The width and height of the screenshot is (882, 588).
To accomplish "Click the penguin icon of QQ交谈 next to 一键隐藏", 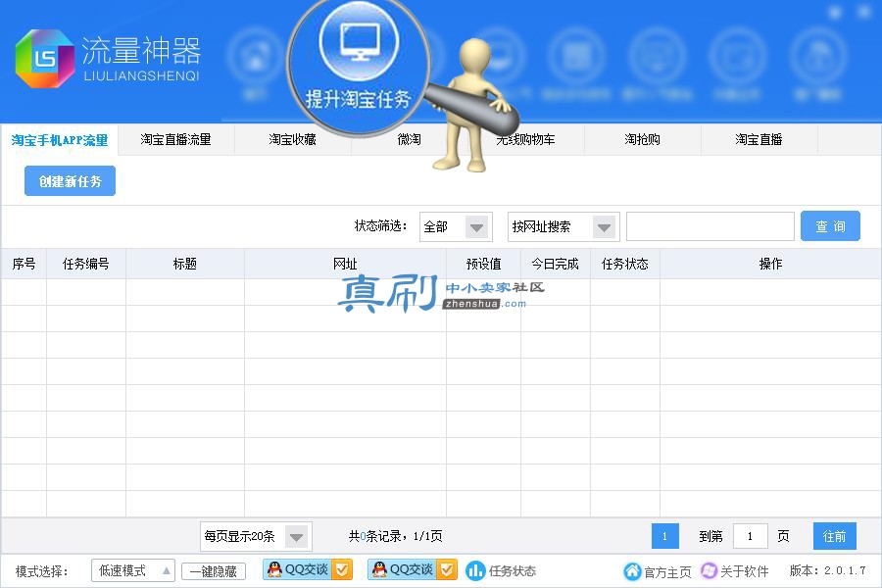I will [274, 569].
